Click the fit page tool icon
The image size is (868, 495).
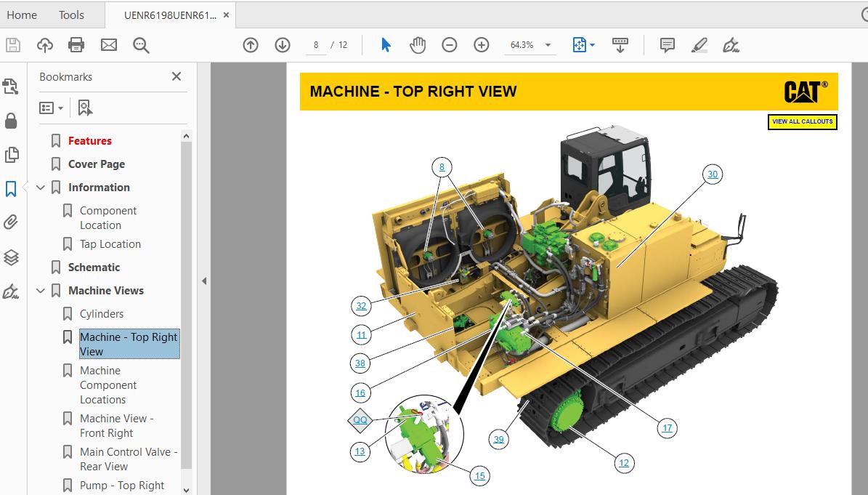point(579,45)
